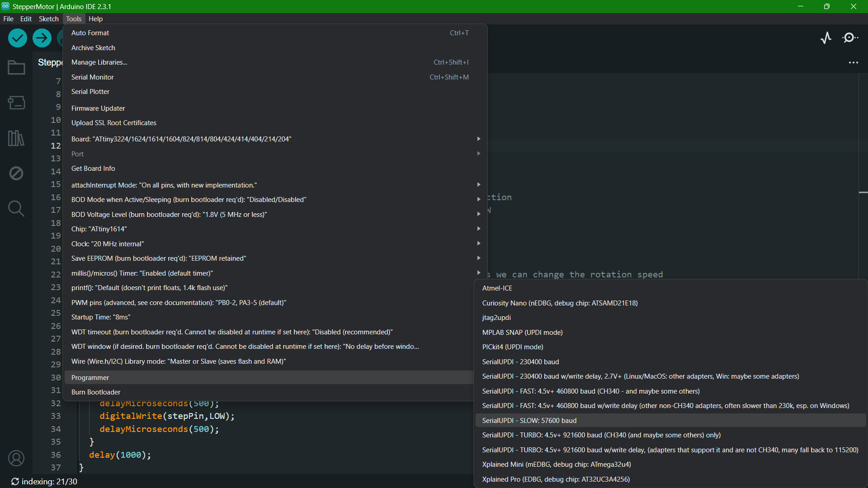Open the Help menu

[96, 19]
